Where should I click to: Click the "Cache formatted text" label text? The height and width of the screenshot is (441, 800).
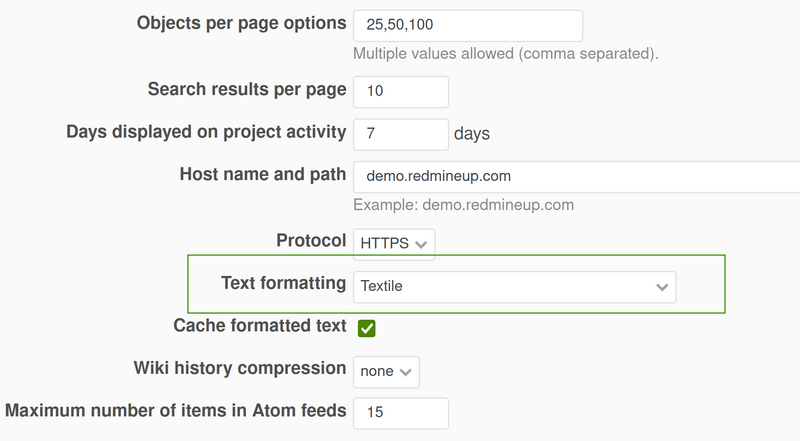[260, 326]
